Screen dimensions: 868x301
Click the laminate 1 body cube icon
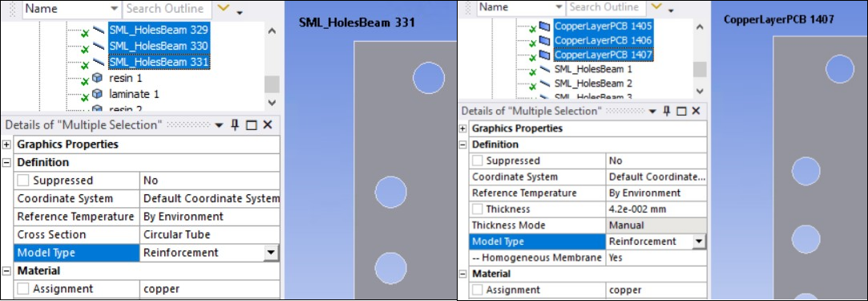(x=98, y=94)
